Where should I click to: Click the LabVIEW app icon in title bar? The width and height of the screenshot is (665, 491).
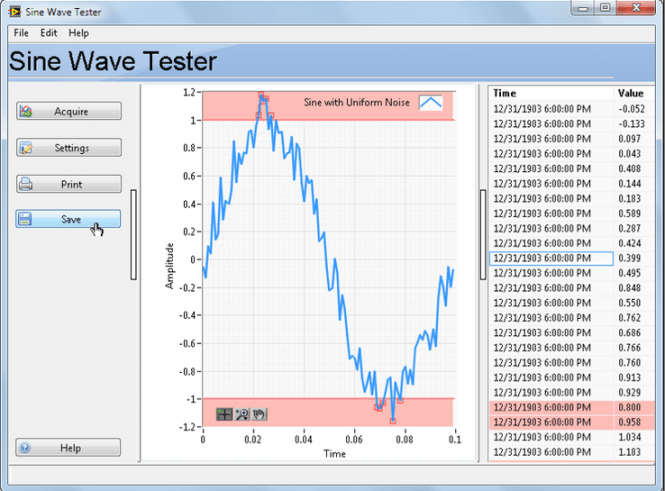pyautogui.click(x=15, y=11)
